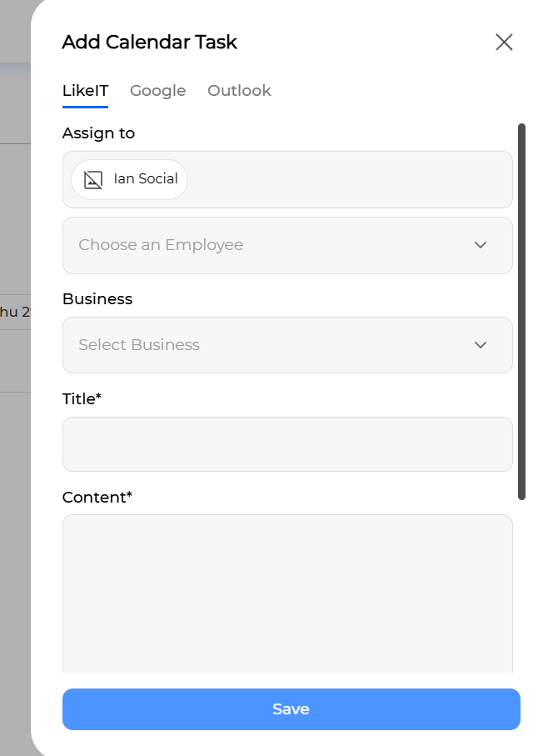The image size is (548, 756).
Task: Switch to the Google tab
Action: coord(158,91)
